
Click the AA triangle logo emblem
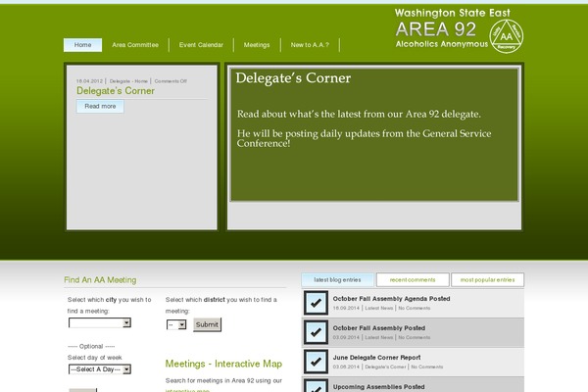pyautogui.click(x=507, y=36)
